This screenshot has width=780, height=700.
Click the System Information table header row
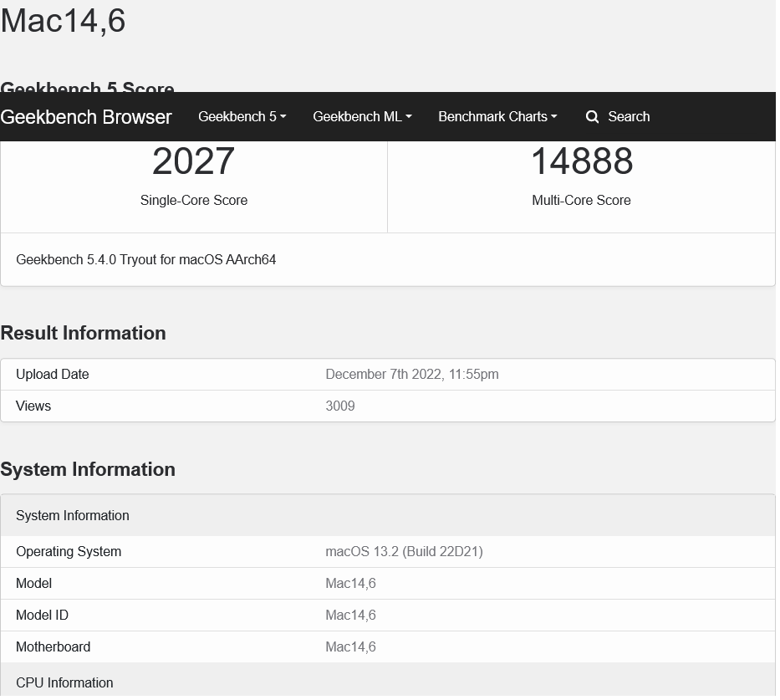[x=388, y=516]
